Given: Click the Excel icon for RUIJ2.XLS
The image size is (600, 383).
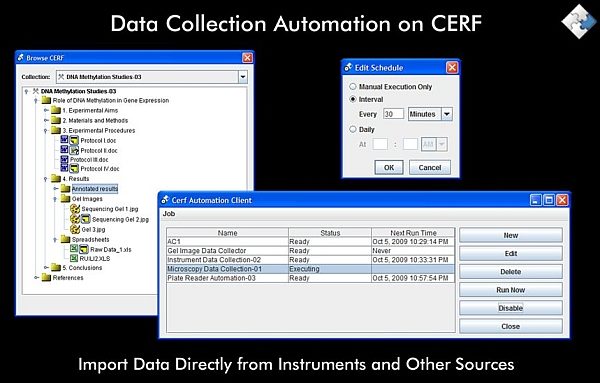Looking at the screenshot, I should tap(74, 258).
